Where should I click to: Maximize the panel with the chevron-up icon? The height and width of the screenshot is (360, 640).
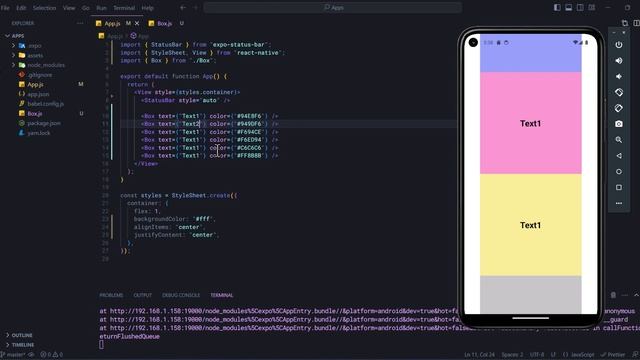pos(636,295)
